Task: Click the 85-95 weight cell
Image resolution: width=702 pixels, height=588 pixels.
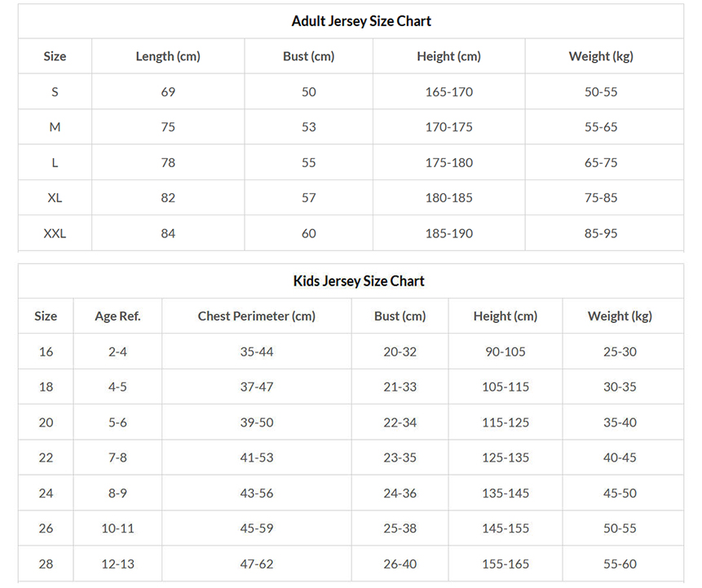Action: (601, 233)
